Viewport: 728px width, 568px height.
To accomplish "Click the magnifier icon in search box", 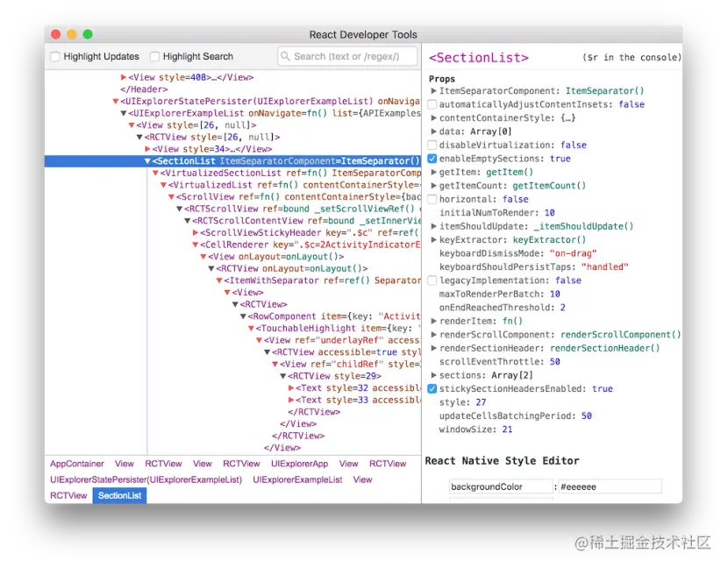I will click(x=286, y=56).
